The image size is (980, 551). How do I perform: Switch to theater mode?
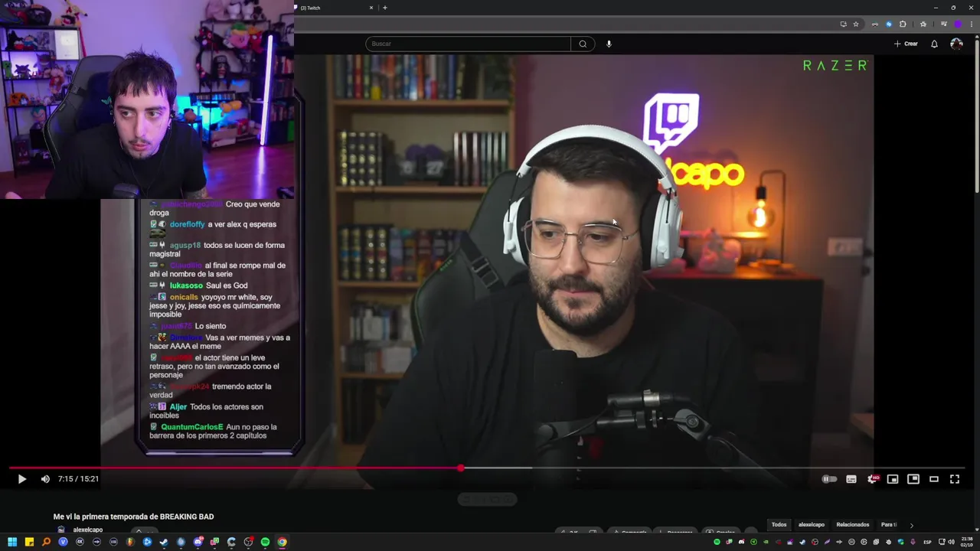pos(934,479)
